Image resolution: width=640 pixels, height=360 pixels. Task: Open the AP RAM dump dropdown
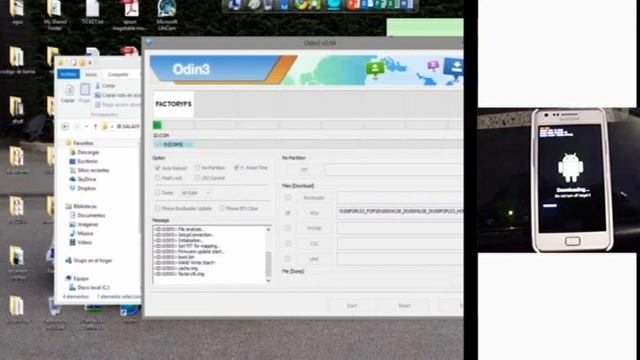point(196,193)
